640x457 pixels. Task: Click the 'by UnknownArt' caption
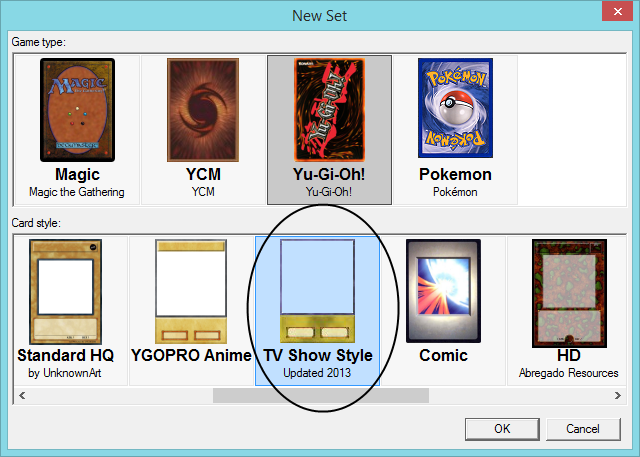64,373
